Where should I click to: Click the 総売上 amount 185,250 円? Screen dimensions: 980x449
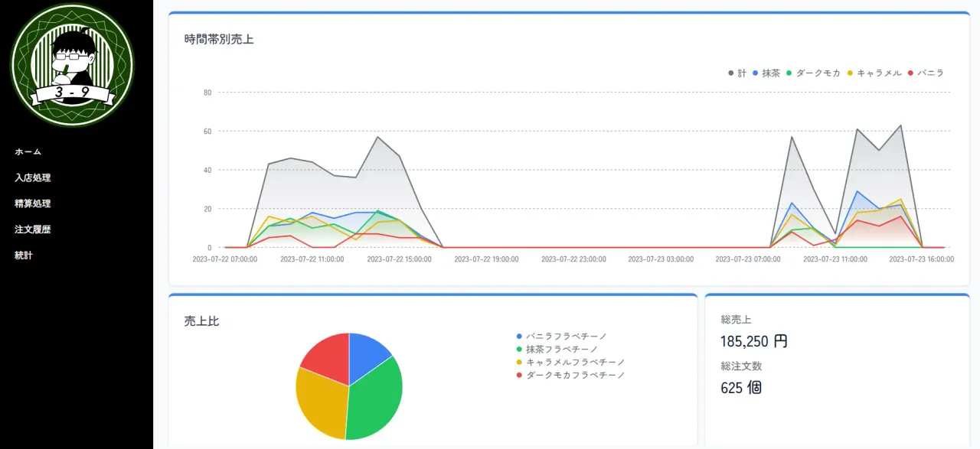(x=754, y=341)
